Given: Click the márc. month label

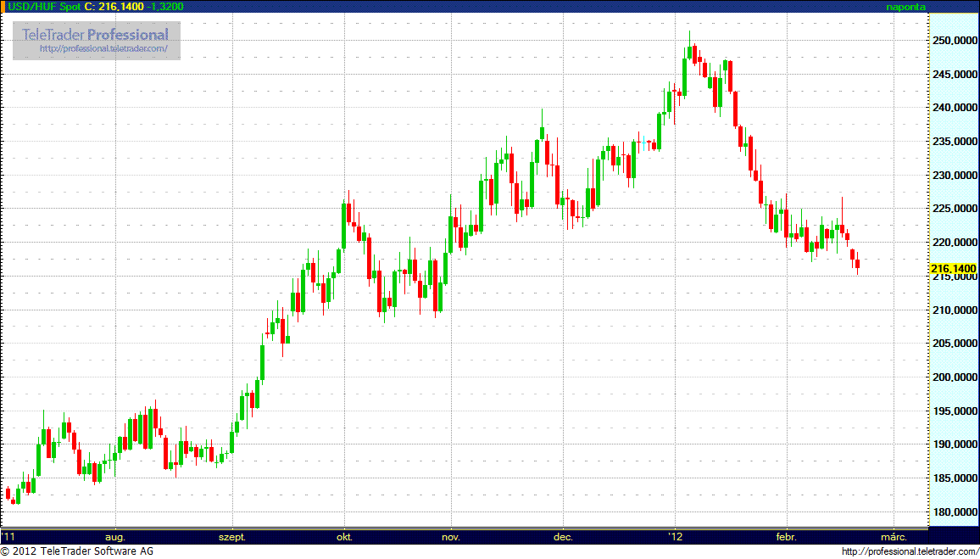Looking at the screenshot, I should pos(894,536).
